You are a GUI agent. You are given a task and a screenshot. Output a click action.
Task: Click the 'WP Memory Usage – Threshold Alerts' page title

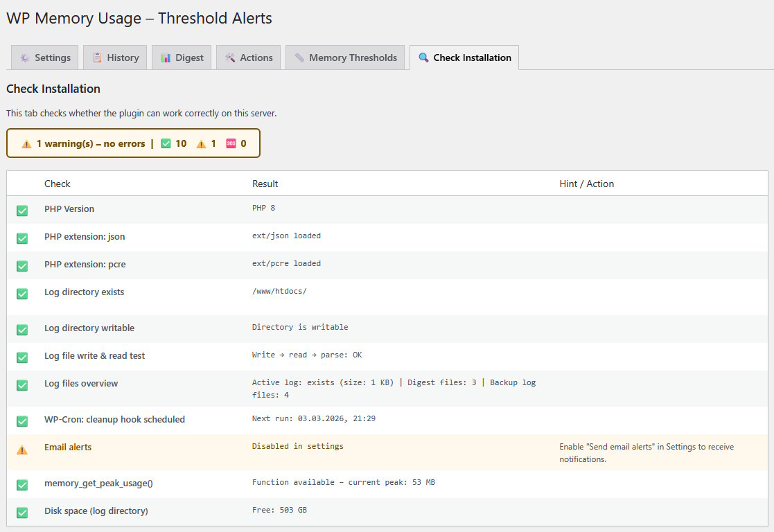[139, 18]
